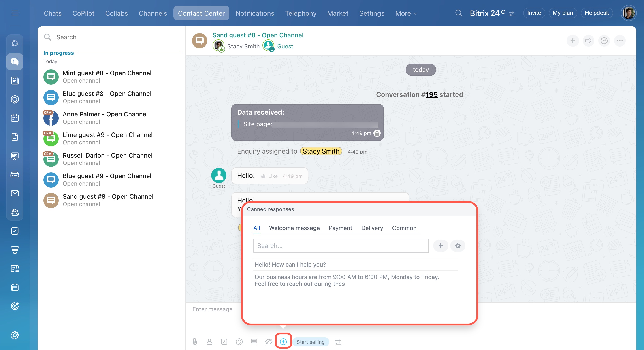This screenshot has height=350, width=644.
Task: Open Sand guest #8 chat in list
Action: 111,200
